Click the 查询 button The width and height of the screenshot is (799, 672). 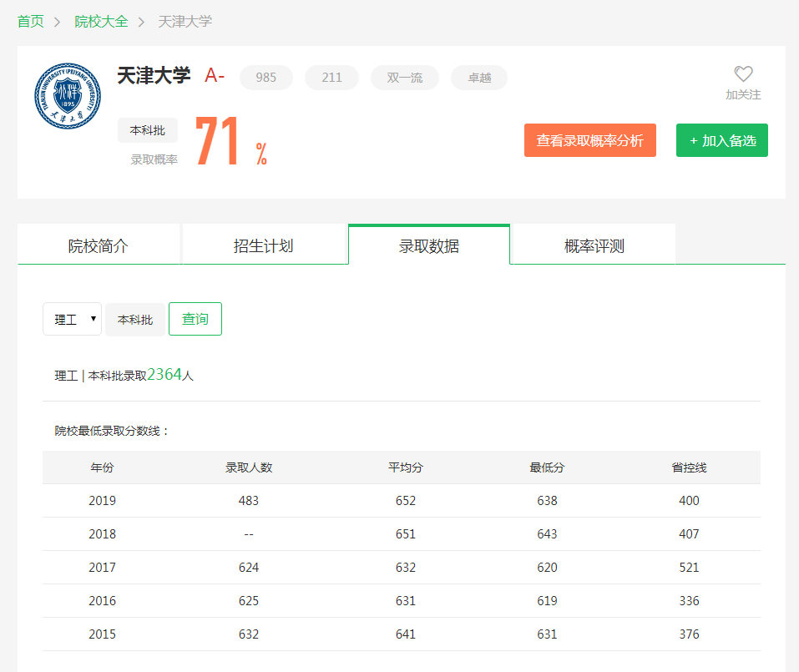pos(195,319)
